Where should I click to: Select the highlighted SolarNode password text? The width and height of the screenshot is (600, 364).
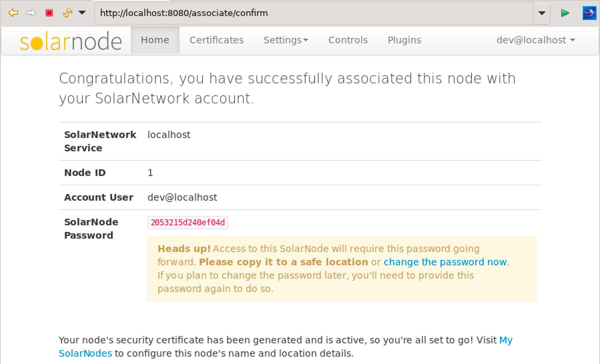[x=188, y=222]
